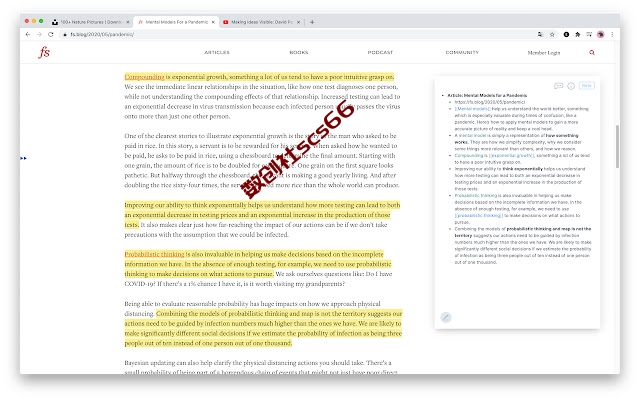Viewport: 640px width, 400px height.
Task: Open the ARTICLES menu item
Action: 217,53
